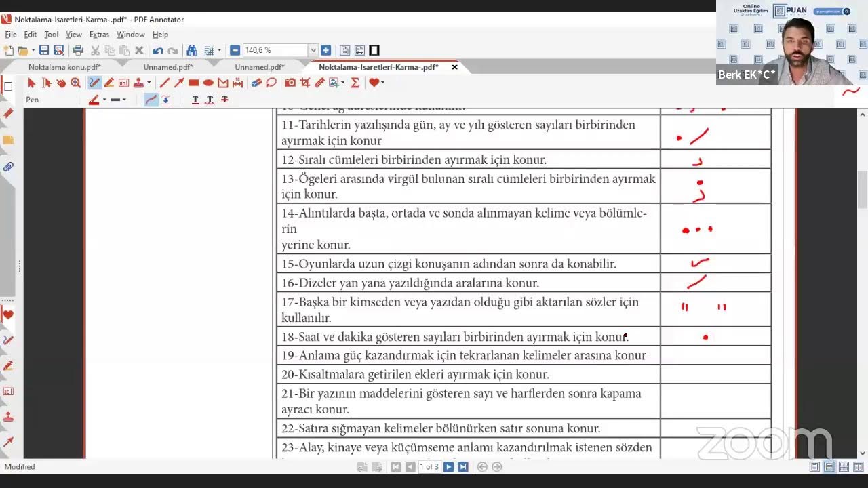868x488 pixels.
Task: Choose the Arrow drawing tool
Action: click(x=179, y=83)
